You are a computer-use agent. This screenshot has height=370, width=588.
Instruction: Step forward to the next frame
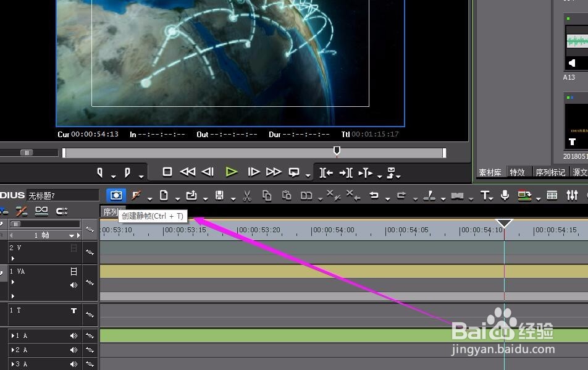tap(254, 172)
